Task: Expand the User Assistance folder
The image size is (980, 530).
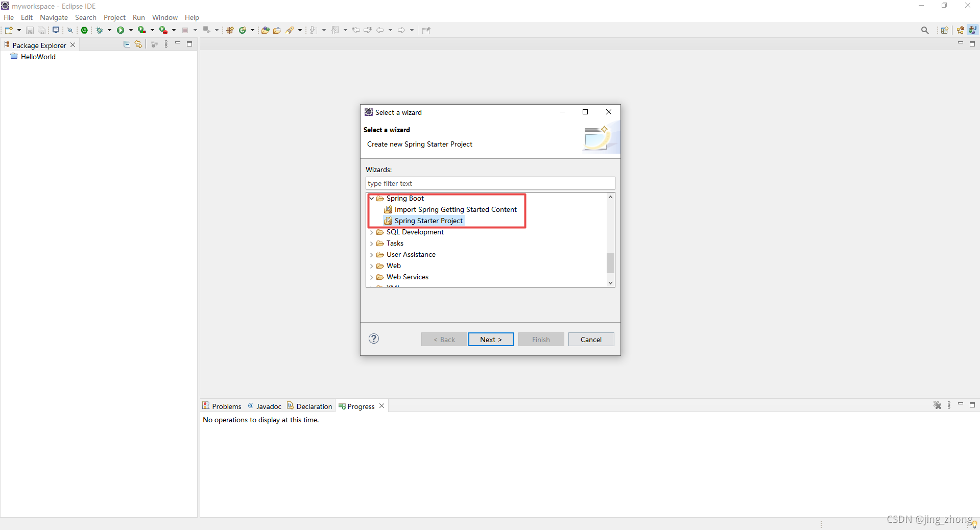Action: coord(372,255)
